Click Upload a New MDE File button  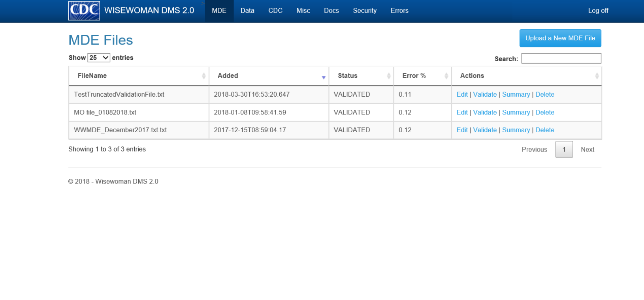coord(560,38)
